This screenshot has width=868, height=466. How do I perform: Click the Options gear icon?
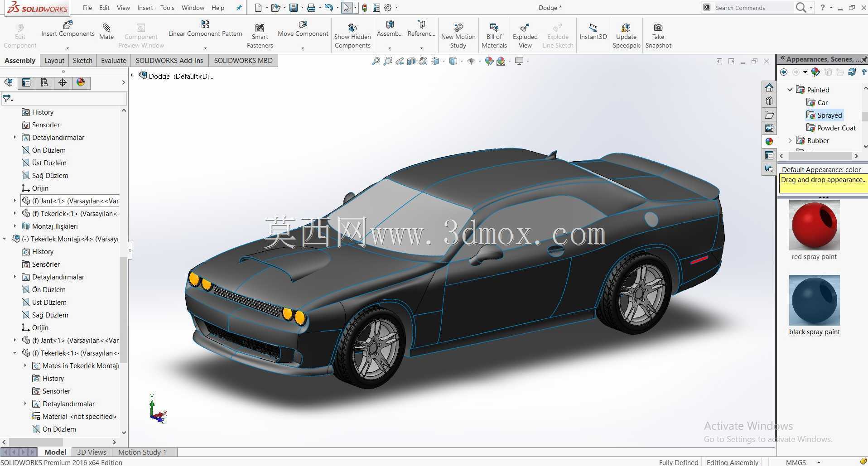[x=388, y=8]
